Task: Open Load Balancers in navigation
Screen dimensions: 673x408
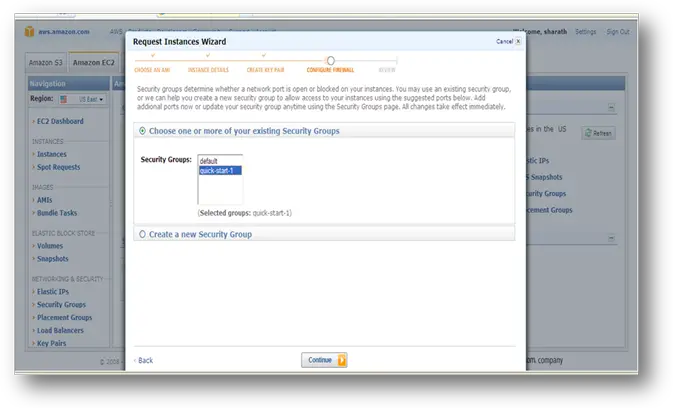Action: pos(60,330)
